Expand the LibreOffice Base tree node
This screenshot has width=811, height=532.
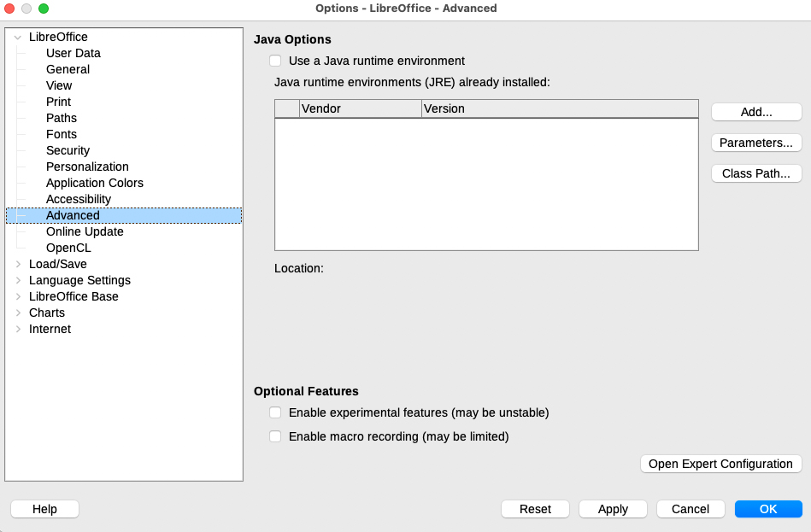pos(18,297)
